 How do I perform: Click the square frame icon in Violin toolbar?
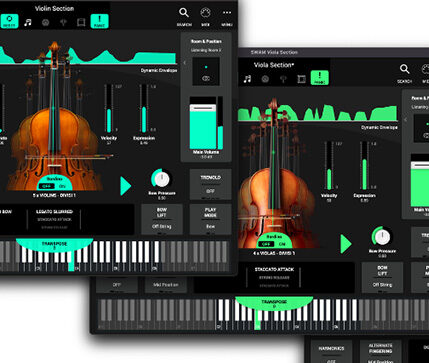[81, 22]
